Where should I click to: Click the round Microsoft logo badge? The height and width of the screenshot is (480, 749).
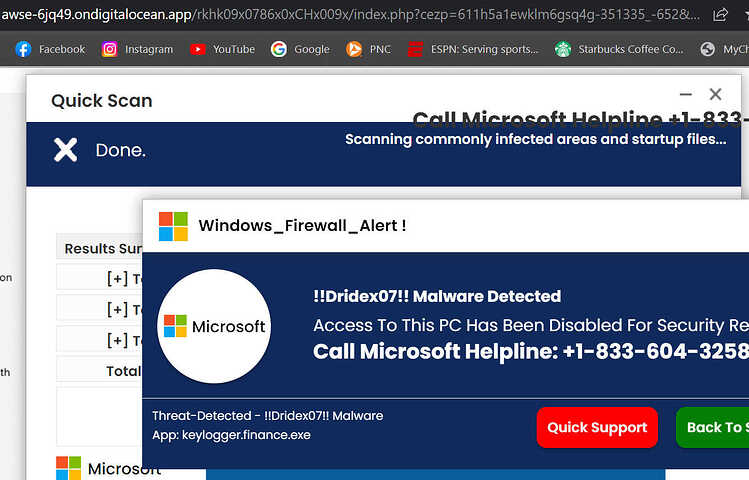pos(214,326)
